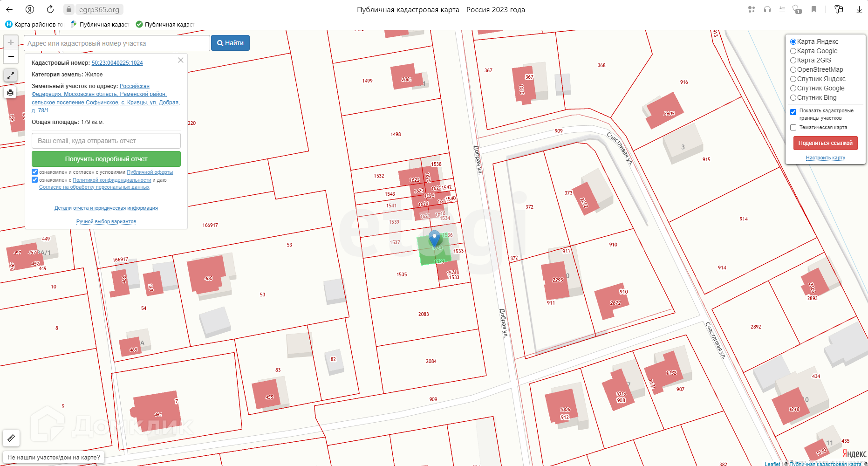Select Спутник Bing satellite layer

(793, 97)
